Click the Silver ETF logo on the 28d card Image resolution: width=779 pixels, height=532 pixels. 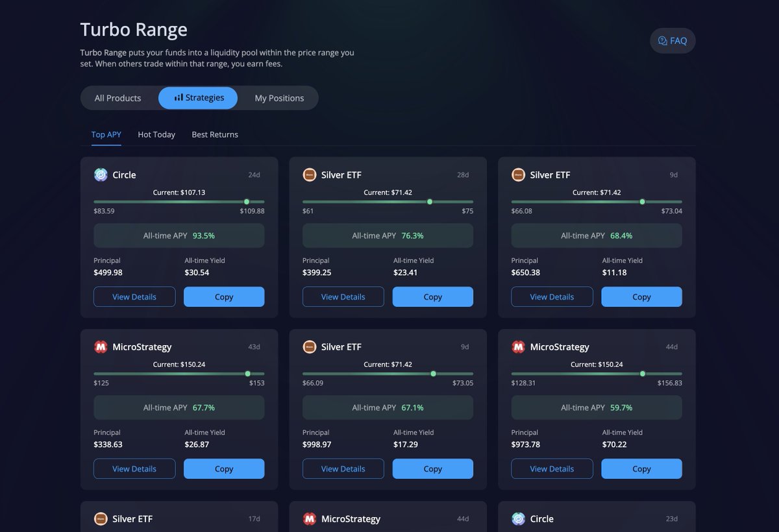[x=310, y=175]
